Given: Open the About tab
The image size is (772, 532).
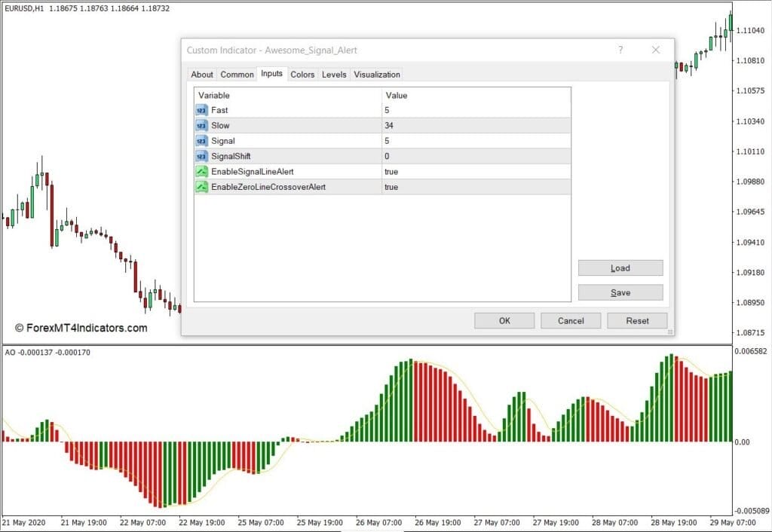Looking at the screenshot, I should tap(202, 75).
